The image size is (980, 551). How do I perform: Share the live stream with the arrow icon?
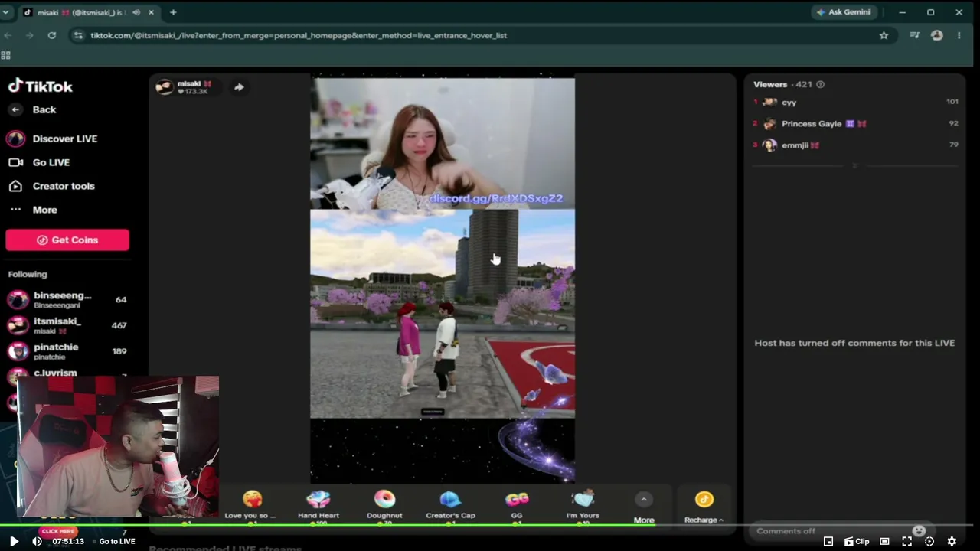[x=239, y=87]
